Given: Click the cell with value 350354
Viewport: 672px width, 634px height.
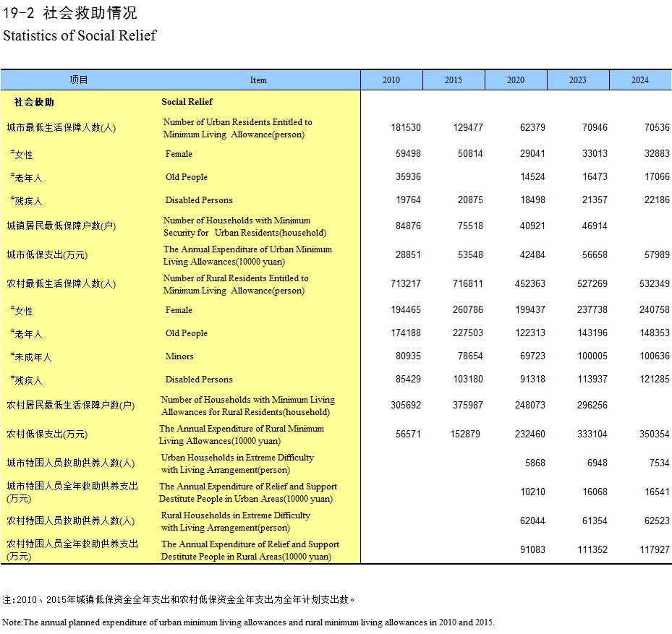Looking at the screenshot, I should tap(655, 434).
